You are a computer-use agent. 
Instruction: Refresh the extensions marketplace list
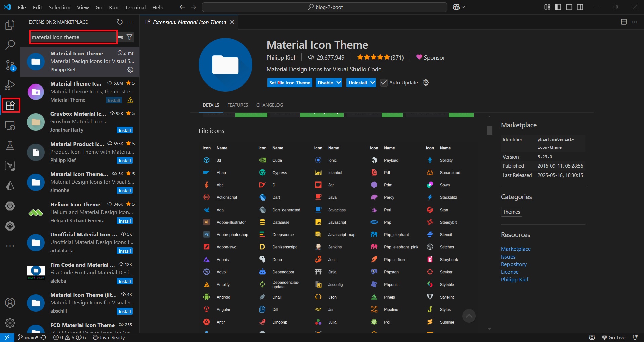[120, 22]
